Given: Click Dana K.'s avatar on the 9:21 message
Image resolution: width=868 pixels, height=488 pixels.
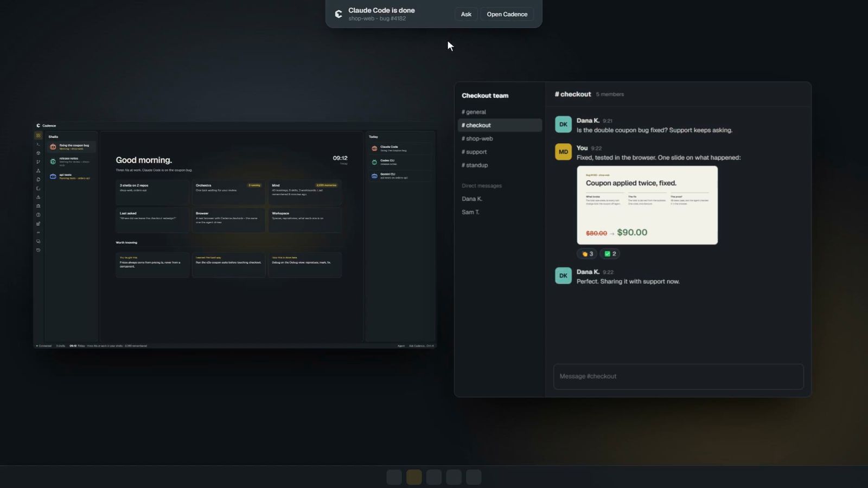Looking at the screenshot, I should pyautogui.click(x=563, y=124).
